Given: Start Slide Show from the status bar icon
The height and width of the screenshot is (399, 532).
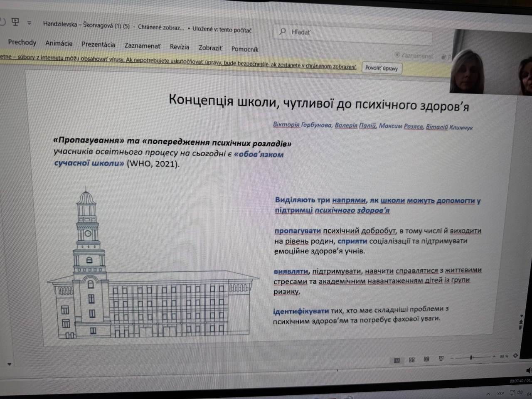Looking at the screenshot, I should (441, 359).
